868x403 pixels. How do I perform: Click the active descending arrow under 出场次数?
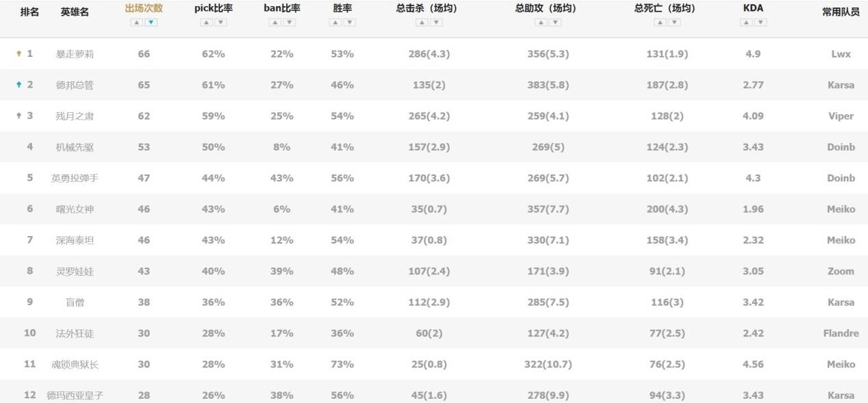coord(151,23)
